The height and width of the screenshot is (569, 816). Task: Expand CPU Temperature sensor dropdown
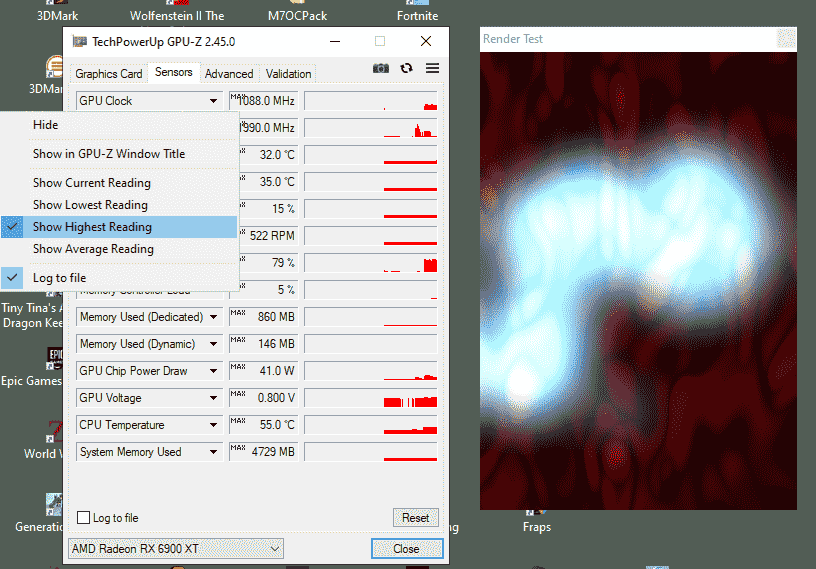coord(213,425)
